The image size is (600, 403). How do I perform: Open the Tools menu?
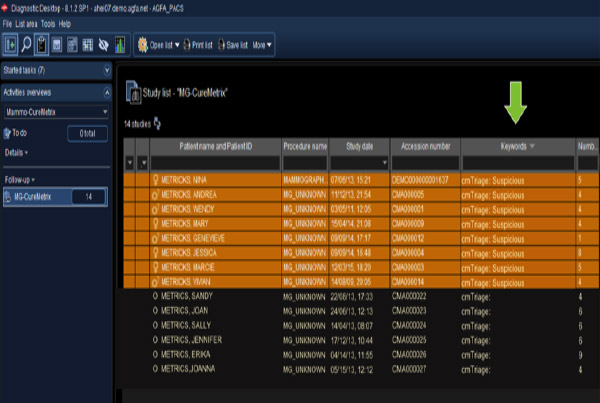(x=48, y=24)
